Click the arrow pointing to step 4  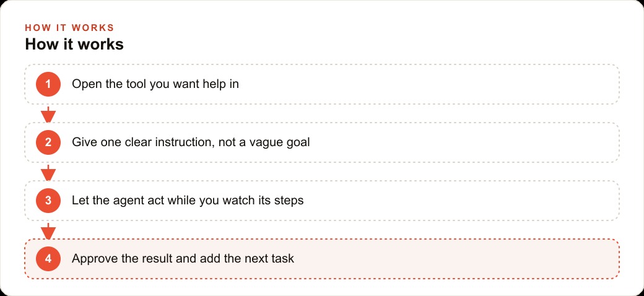tap(48, 231)
